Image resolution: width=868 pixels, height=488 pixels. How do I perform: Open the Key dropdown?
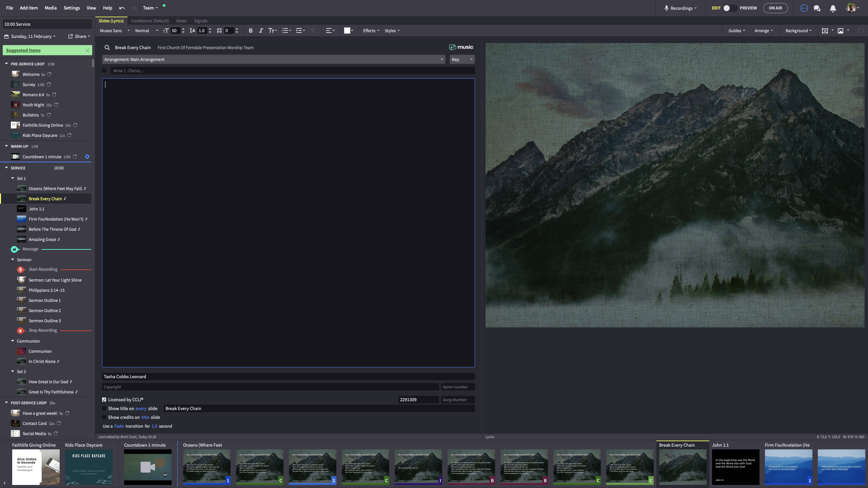[x=462, y=59]
